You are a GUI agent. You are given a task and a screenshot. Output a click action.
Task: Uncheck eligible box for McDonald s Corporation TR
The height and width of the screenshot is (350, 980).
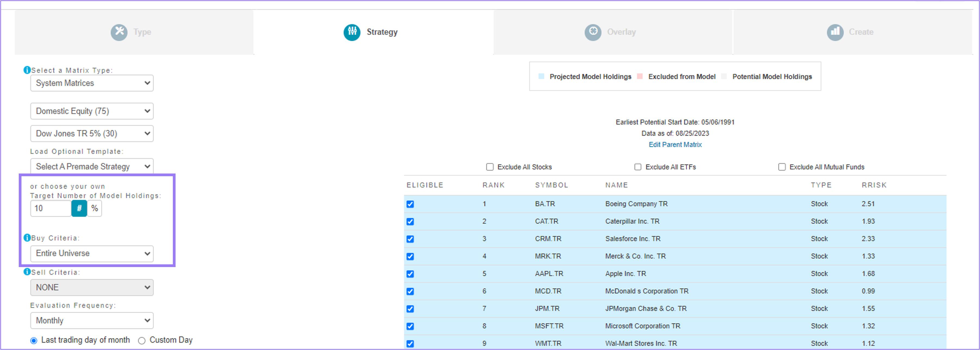pyautogui.click(x=410, y=292)
